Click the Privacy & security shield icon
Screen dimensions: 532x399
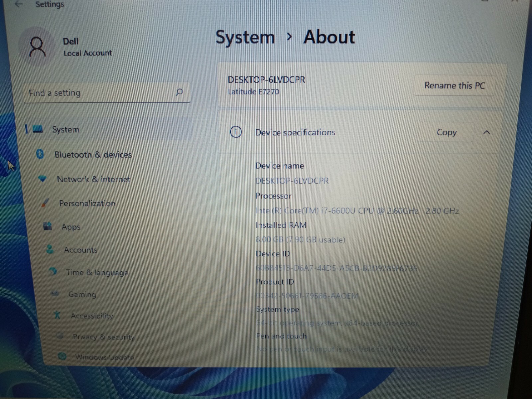pyautogui.click(x=60, y=336)
